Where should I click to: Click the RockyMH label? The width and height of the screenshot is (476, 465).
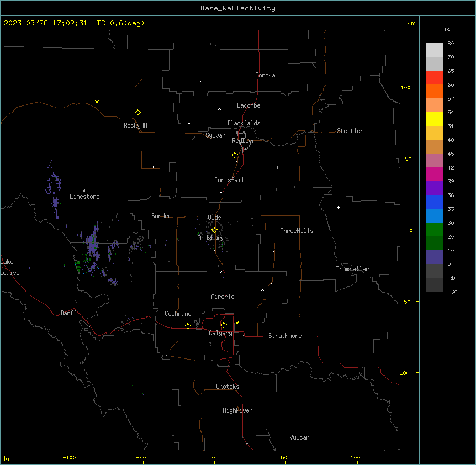[135, 125]
